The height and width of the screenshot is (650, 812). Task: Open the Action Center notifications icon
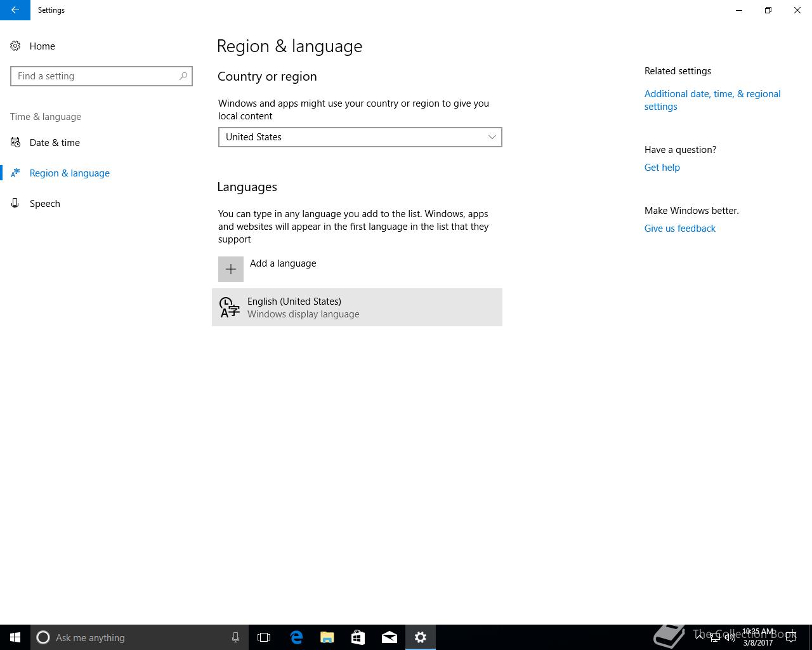click(x=791, y=637)
